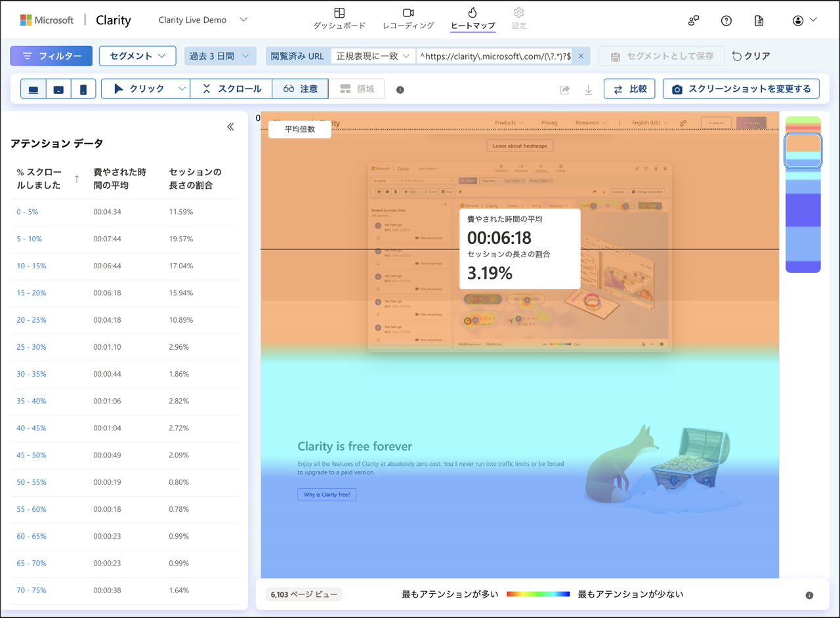Open the 30 - 35% scroll range link
Screen dimensions: 840x618
31,374
